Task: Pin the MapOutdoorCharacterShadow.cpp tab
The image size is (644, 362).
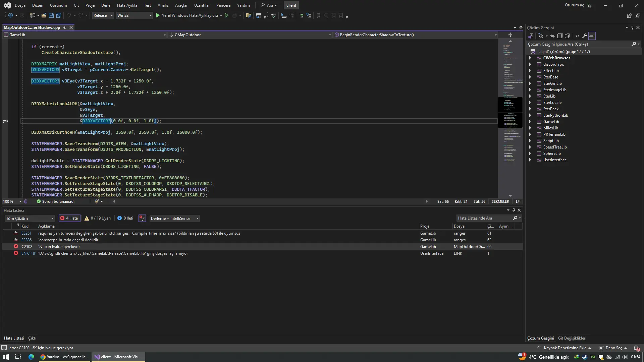Action: 65,27
